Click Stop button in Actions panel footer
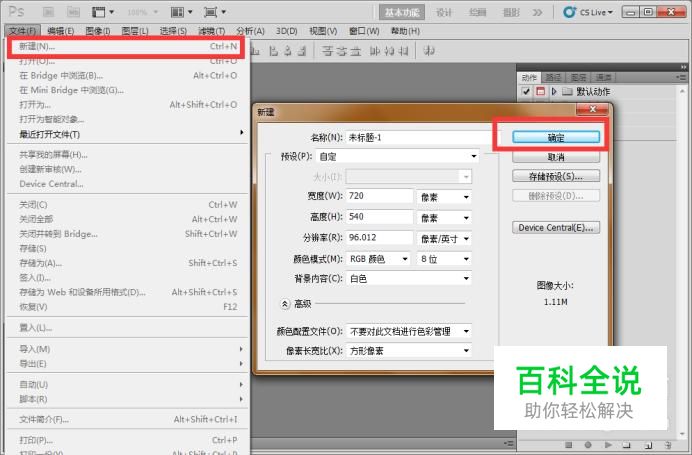This screenshot has height=455, width=692. (568, 445)
